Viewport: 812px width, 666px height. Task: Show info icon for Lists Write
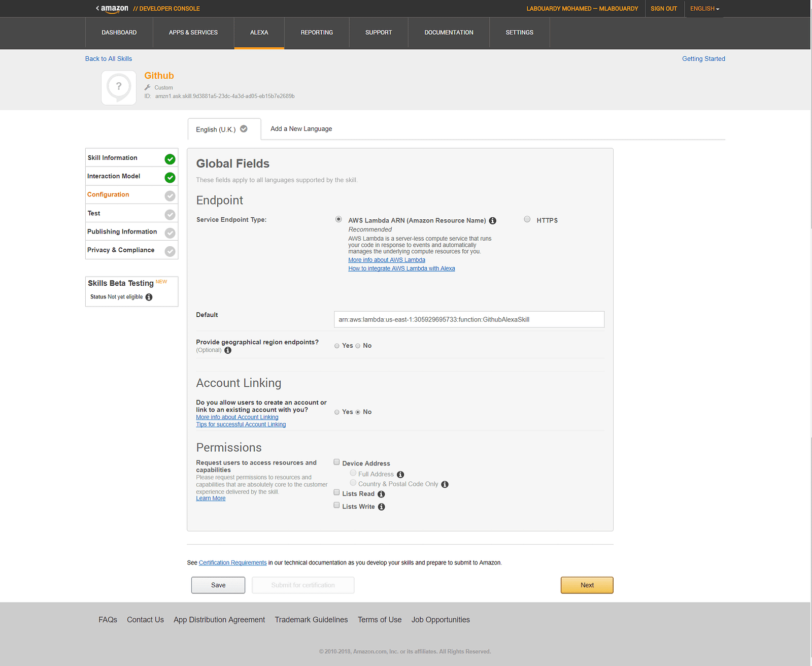pos(381,507)
